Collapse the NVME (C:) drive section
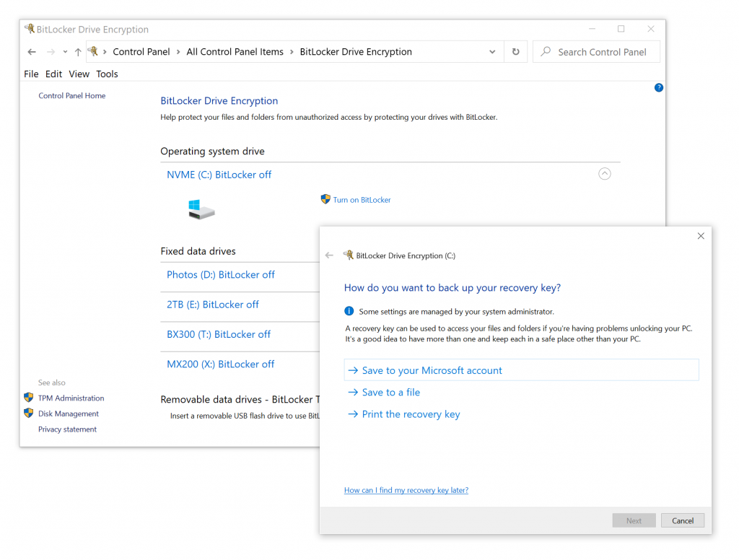Viewport: 739px width, 560px height. (x=604, y=173)
